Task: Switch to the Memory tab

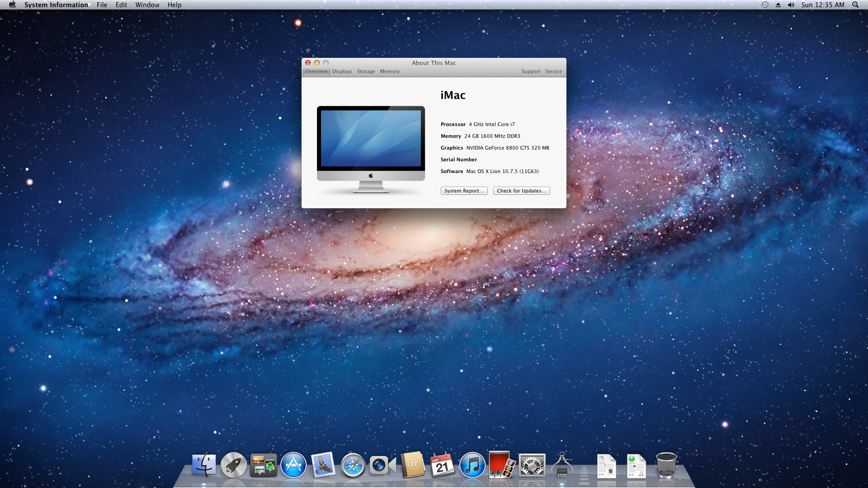Action: point(390,71)
